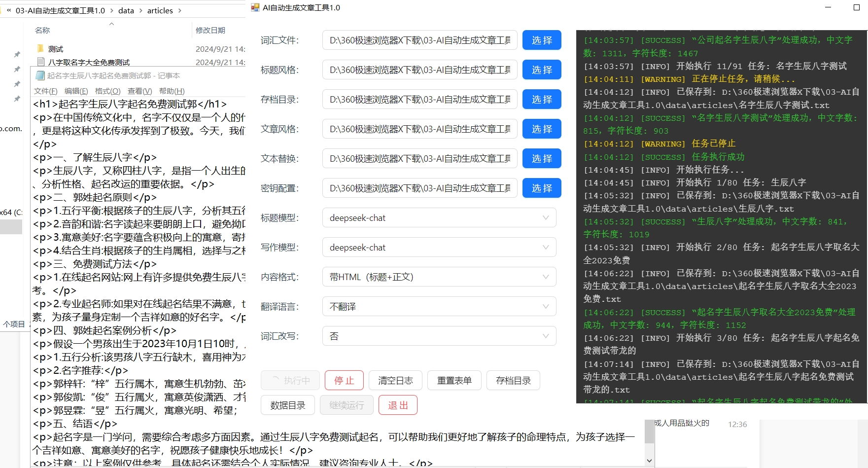This screenshot has height=468, width=868.
Task: Click the disabled 继续运行 button
Action: pyautogui.click(x=347, y=405)
